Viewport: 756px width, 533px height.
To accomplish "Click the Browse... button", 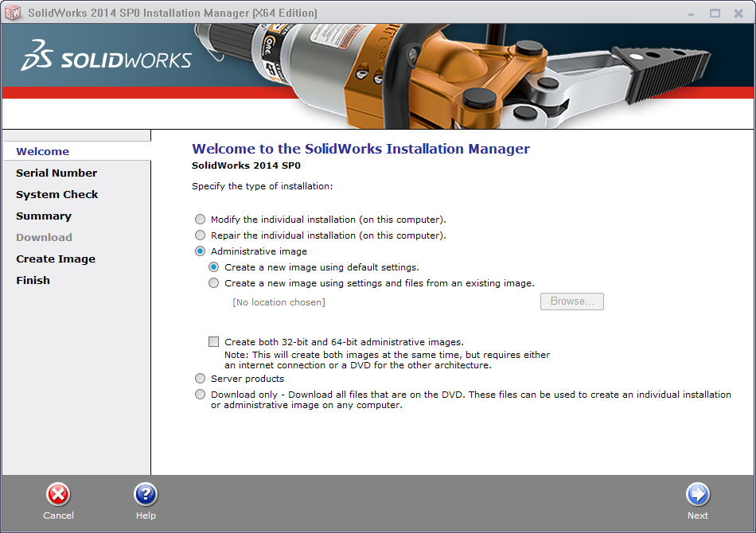I will (572, 302).
